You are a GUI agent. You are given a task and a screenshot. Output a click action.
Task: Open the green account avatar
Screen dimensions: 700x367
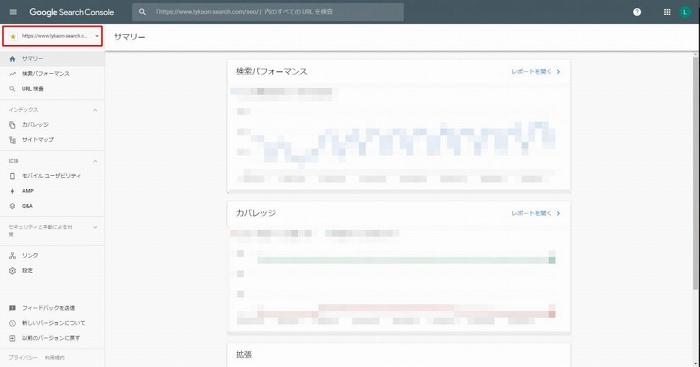coord(685,12)
